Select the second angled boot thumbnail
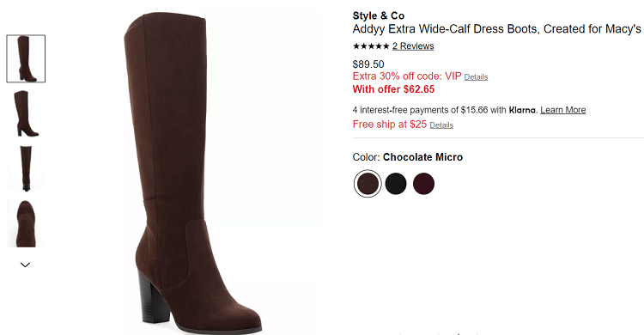 (26, 113)
